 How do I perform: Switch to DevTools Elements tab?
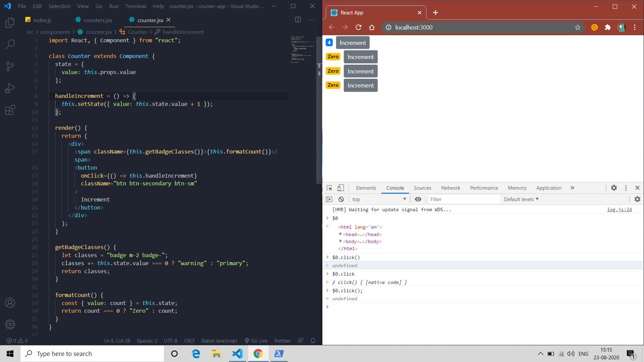point(366,188)
